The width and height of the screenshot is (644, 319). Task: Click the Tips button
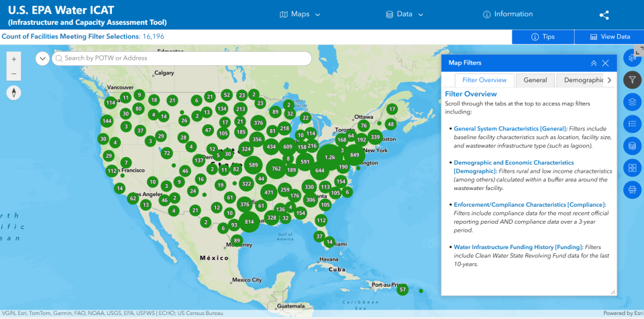click(x=543, y=36)
